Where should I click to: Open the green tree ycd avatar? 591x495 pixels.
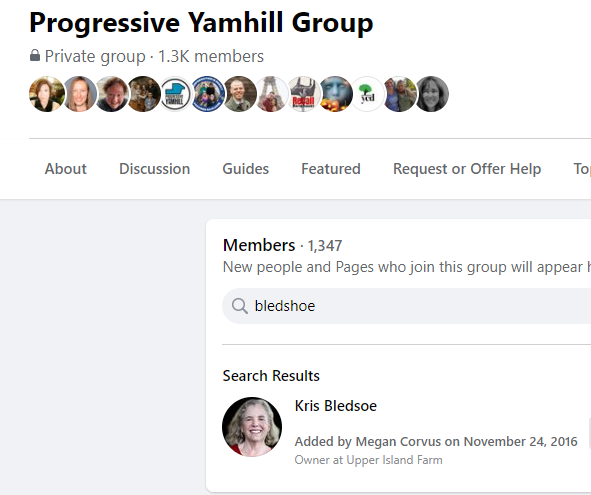367,94
